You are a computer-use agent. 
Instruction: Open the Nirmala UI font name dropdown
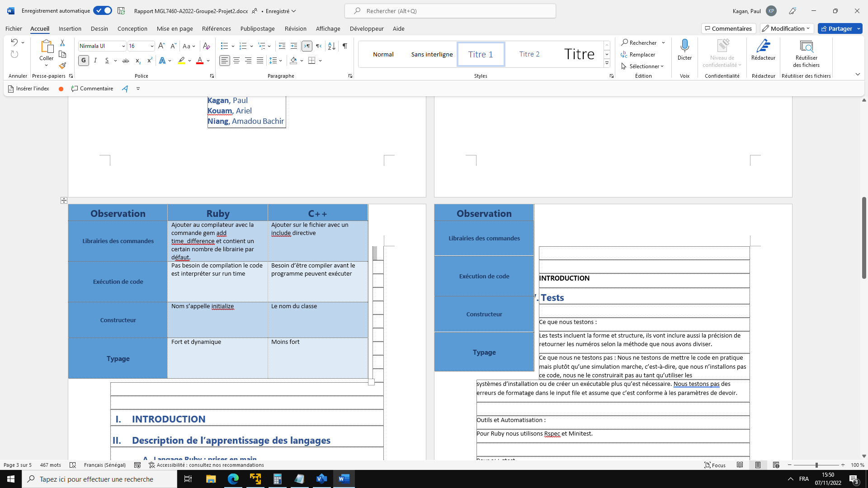coord(123,46)
